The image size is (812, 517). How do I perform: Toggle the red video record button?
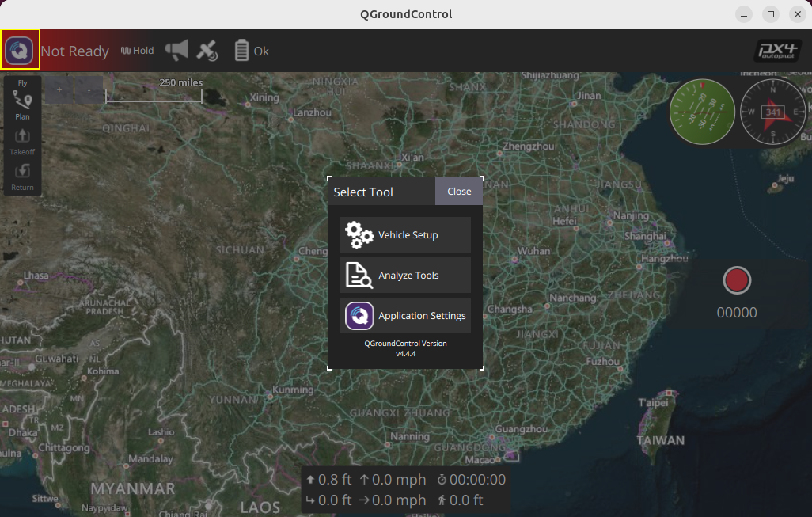[737, 280]
